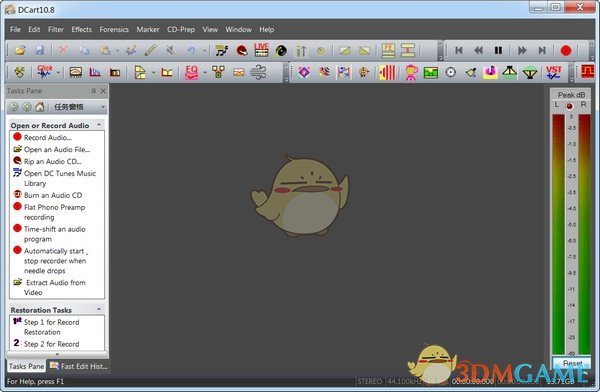The image size is (600, 392).
Task: Click the black vinyl record toolbar icon
Action: point(281,51)
